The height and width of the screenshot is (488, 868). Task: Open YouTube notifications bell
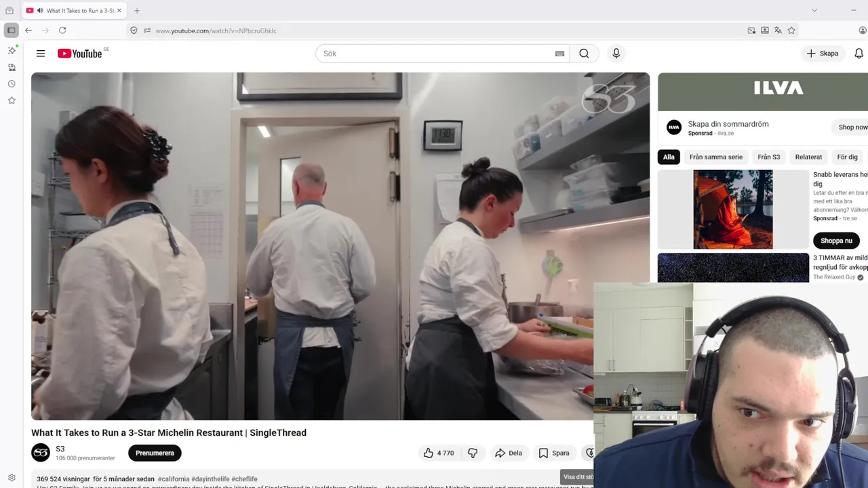pyautogui.click(x=859, y=54)
